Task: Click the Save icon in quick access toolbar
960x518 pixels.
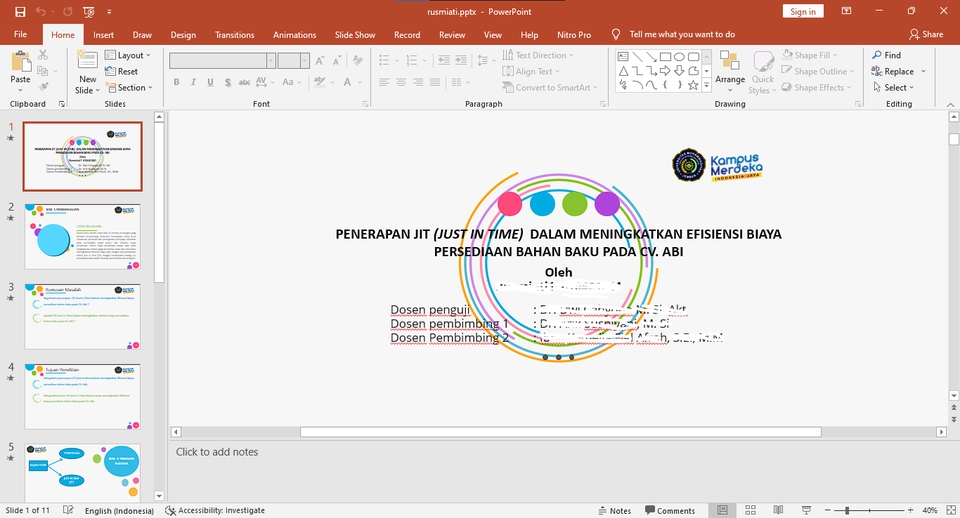Action: 20,12
